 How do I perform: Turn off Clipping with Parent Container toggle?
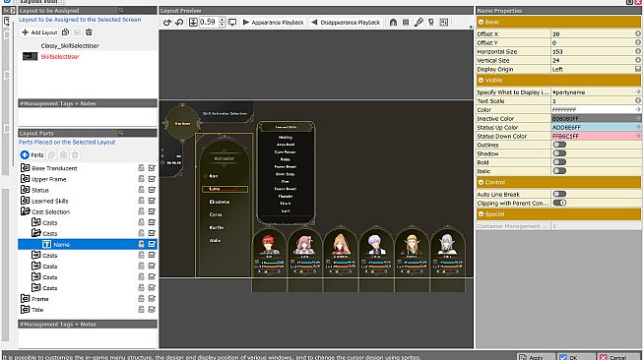click(559, 203)
